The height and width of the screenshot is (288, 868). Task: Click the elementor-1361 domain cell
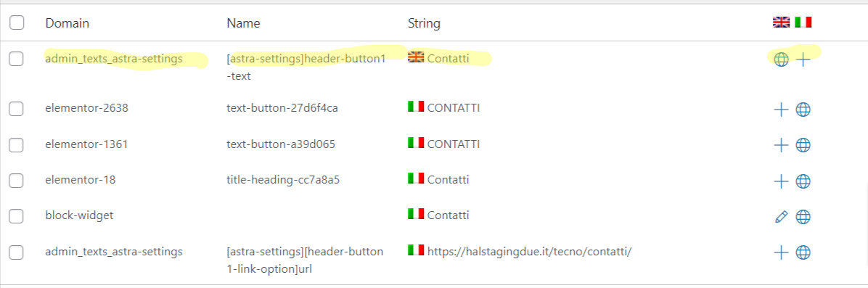click(87, 144)
